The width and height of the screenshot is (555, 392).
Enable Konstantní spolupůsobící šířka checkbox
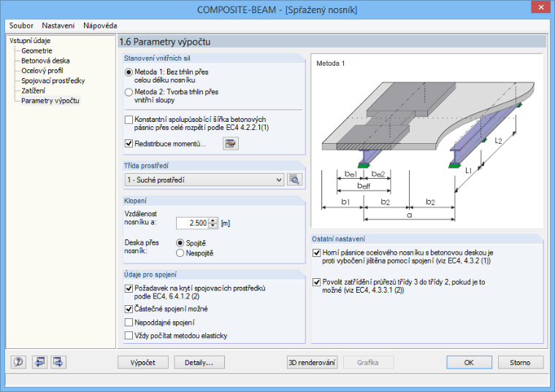pos(129,120)
